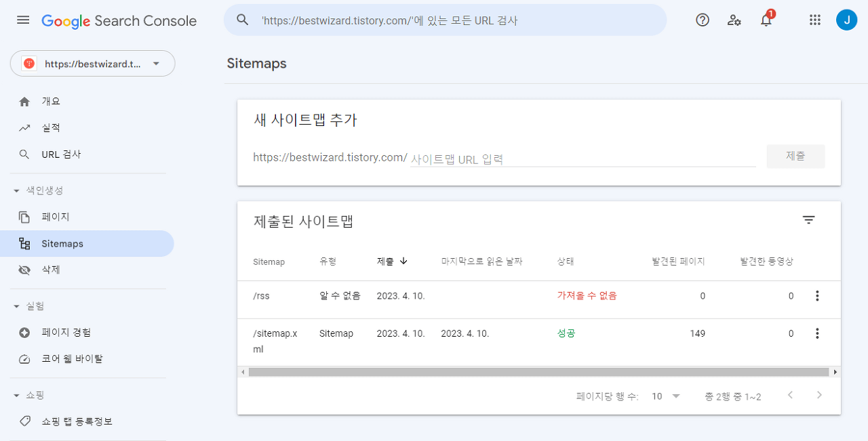Open the user permissions icon
This screenshot has width=868, height=441.
[x=734, y=20]
